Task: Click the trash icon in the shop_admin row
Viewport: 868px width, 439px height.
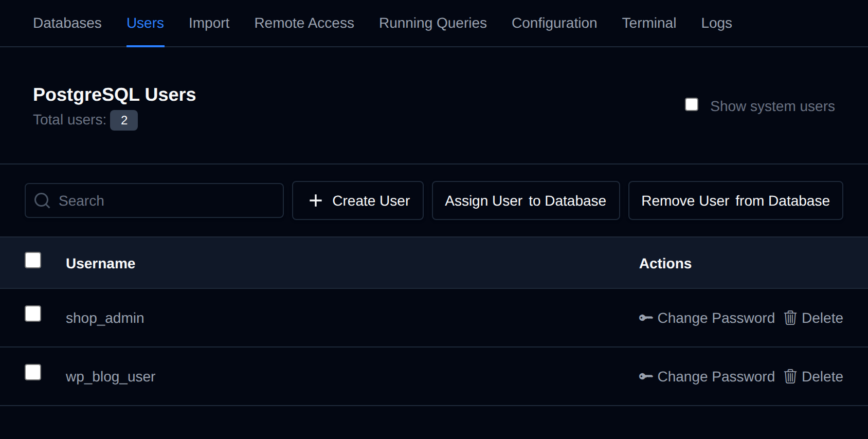Action: [790, 318]
